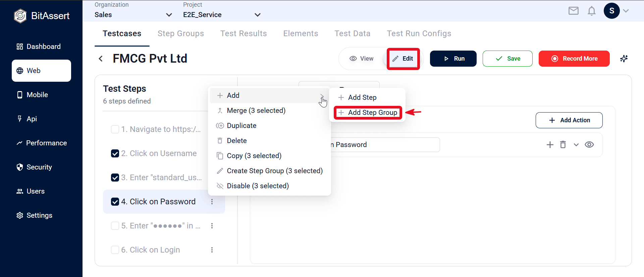The height and width of the screenshot is (277, 644).
Task: Click the user avatar S
Action: pyautogui.click(x=611, y=11)
